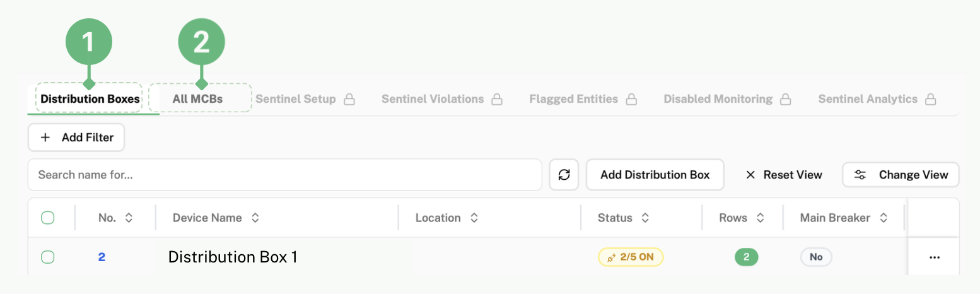Click the lock icon beside Disabled Monitoring
This screenshot has width=980, height=294.
(785, 99)
